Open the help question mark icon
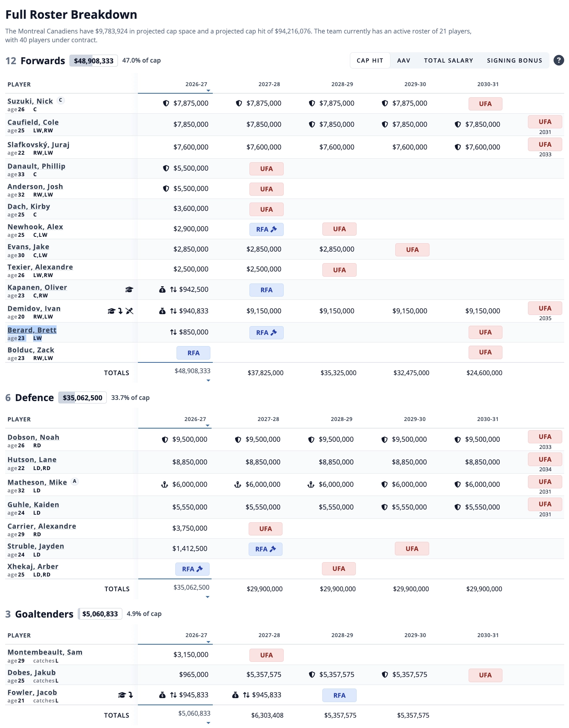The image size is (569, 728). coord(559,60)
